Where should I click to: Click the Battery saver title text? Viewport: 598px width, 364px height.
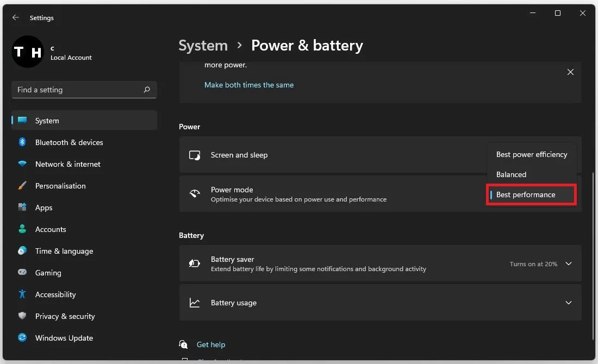click(232, 259)
